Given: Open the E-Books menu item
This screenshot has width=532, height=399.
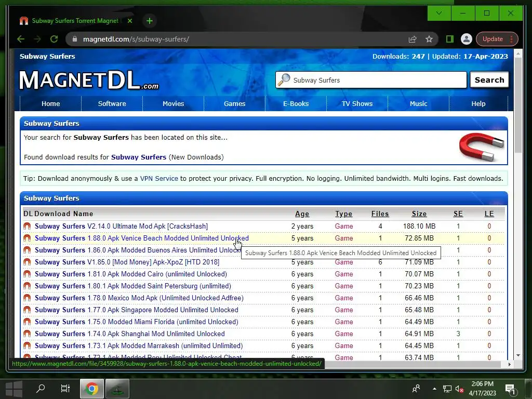Looking at the screenshot, I should pos(296,103).
